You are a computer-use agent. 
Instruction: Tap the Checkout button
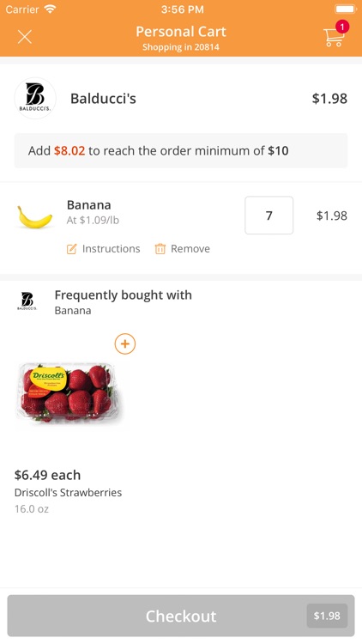pos(181,616)
